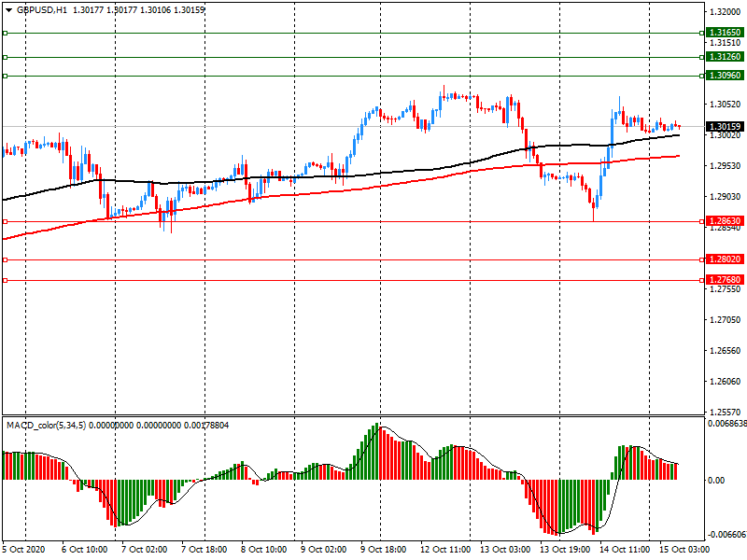Click the 1.30520 price axis value

tap(725, 105)
